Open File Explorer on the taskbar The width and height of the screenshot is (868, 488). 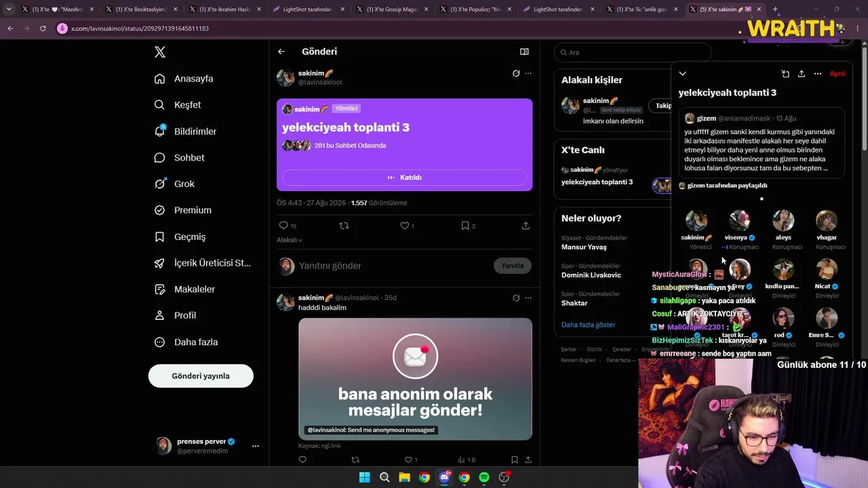404,477
